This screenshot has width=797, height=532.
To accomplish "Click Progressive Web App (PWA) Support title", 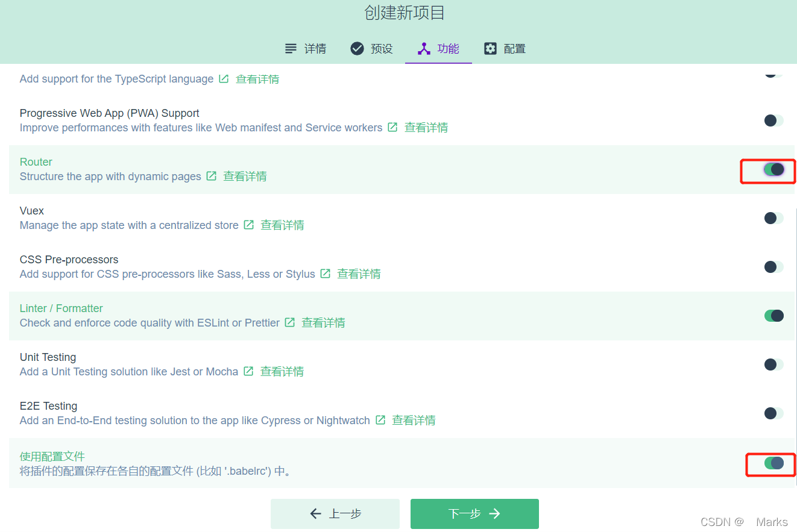I will tap(110, 113).
